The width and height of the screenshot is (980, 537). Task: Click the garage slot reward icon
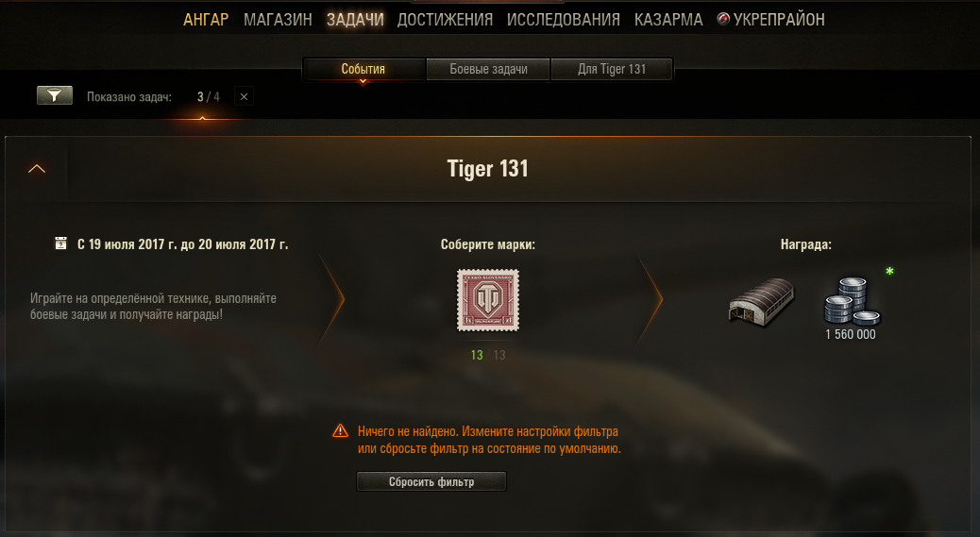coord(761,302)
